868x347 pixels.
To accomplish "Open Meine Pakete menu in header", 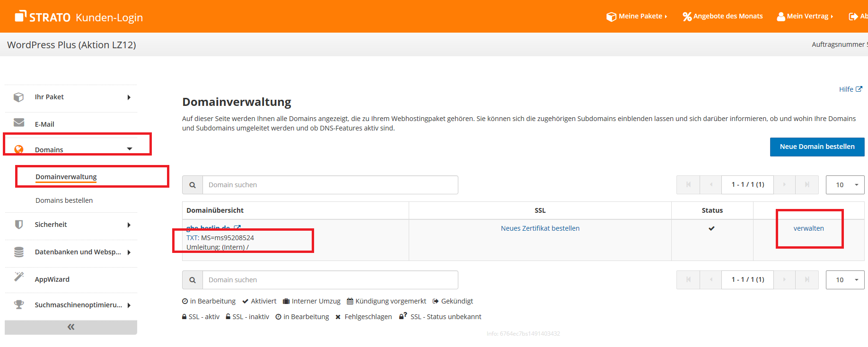I will click(x=637, y=17).
